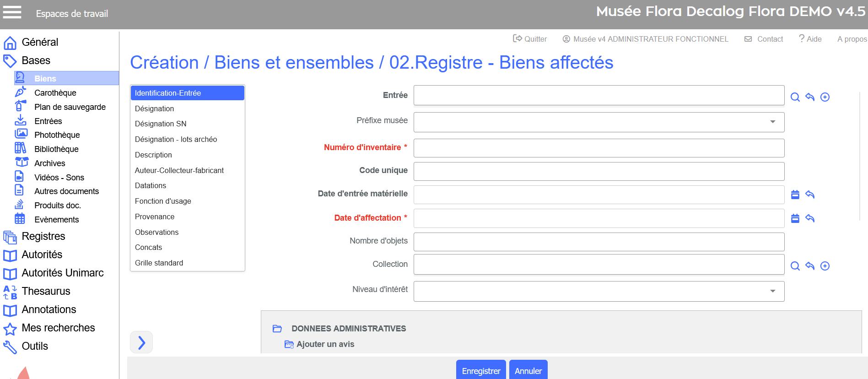Open Photothèque in the sidebar
Viewport: 868px width, 379px height.
[x=57, y=135]
